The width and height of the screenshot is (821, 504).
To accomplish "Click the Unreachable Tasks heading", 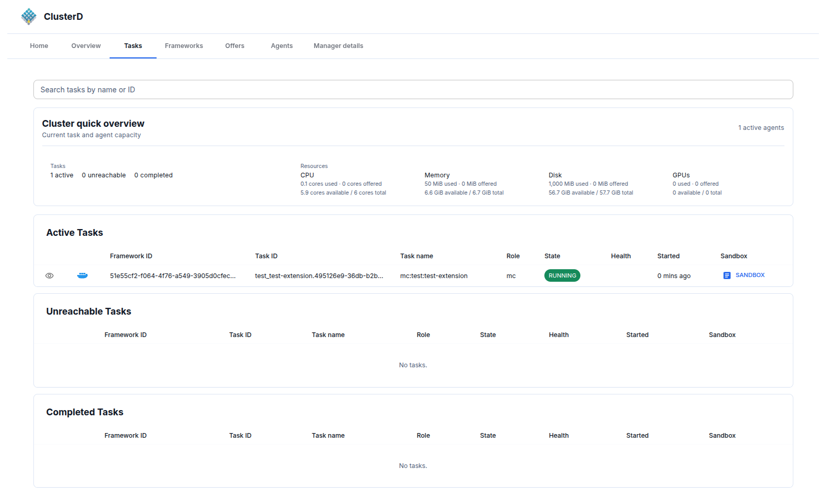I will click(x=89, y=311).
